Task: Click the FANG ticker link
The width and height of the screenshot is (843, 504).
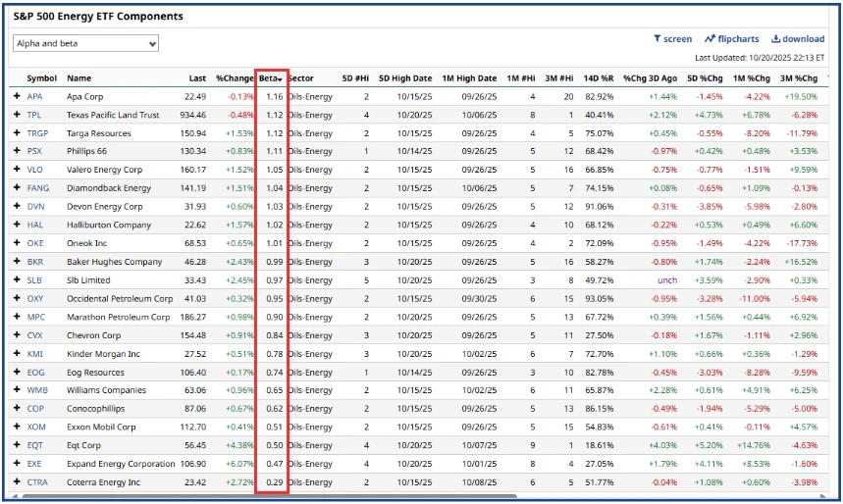Action: click(x=37, y=188)
